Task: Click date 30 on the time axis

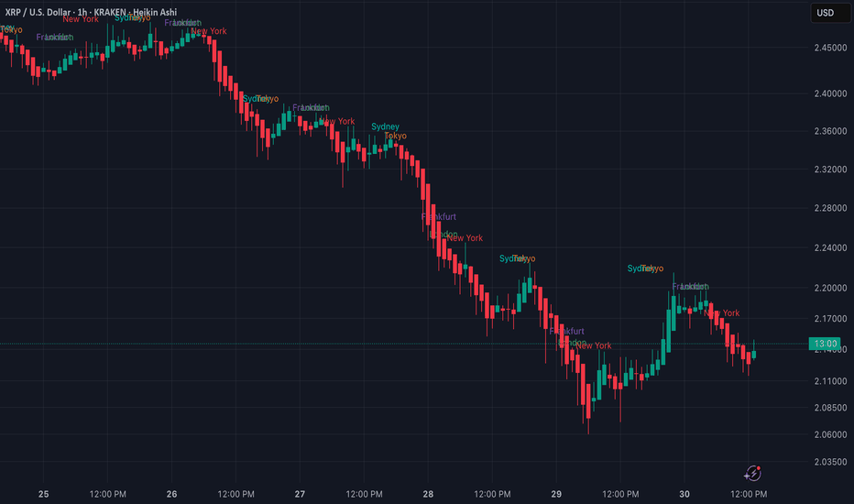Action: [684, 494]
